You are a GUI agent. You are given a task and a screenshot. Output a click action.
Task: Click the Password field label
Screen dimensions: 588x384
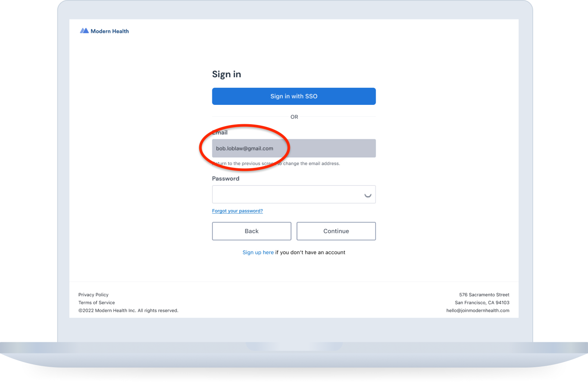coord(226,178)
